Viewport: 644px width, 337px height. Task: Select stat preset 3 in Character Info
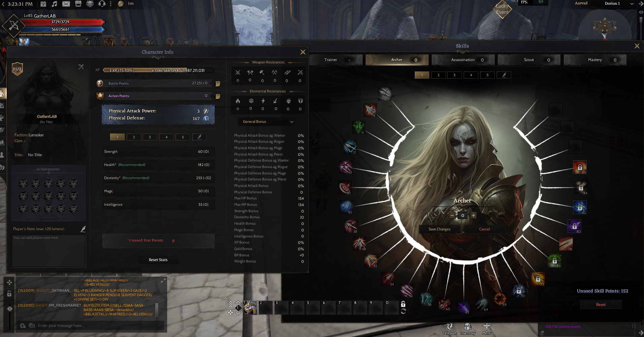pyautogui.click(x=150, y=137)
